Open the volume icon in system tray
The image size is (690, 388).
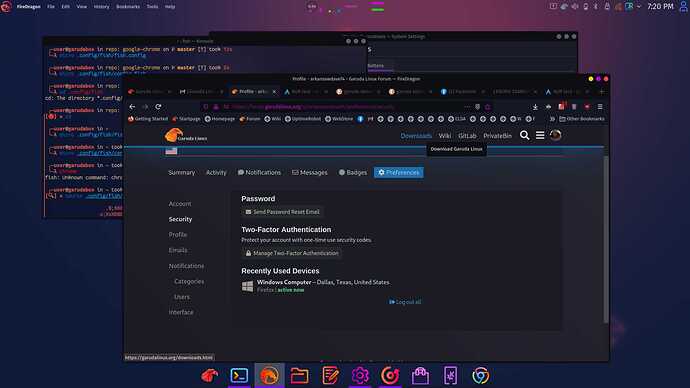[x=575, y=7]
